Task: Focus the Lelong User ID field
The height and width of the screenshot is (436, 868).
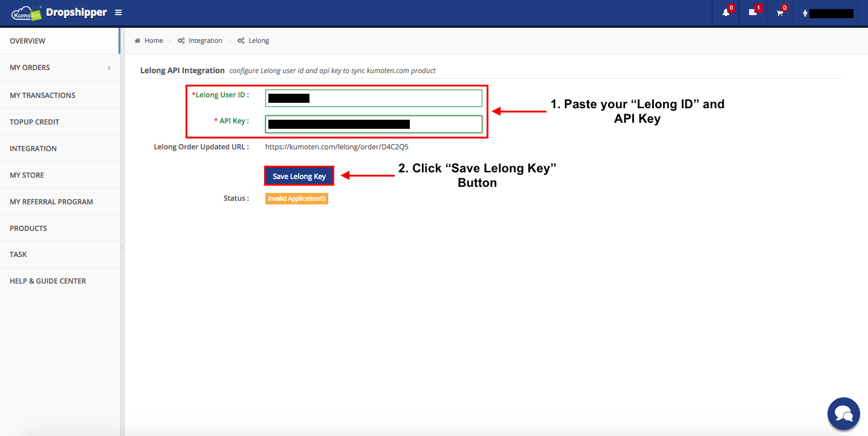Action: [374, 98]
